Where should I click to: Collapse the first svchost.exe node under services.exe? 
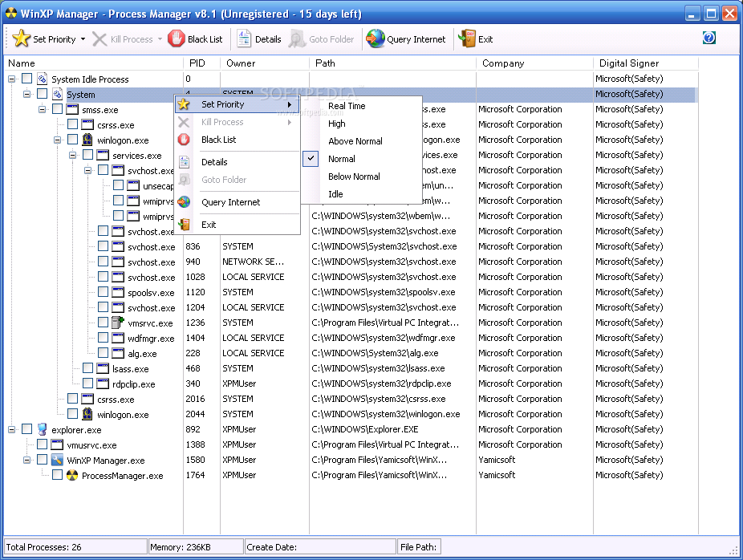point(87,171)
